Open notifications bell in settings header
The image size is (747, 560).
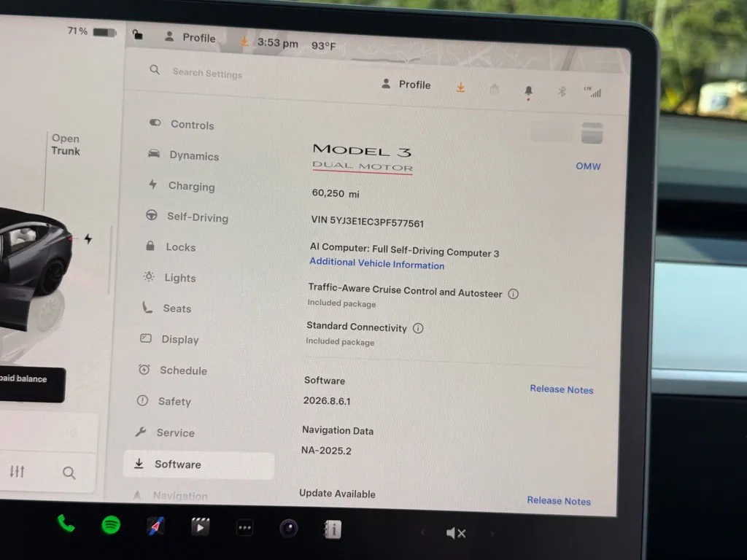coord(528,91)
